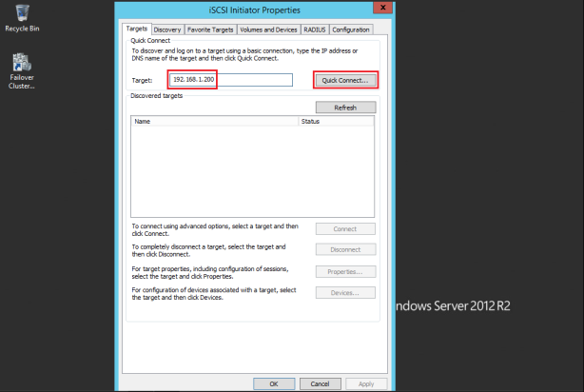Click the greyed-out Properties button

345,272
